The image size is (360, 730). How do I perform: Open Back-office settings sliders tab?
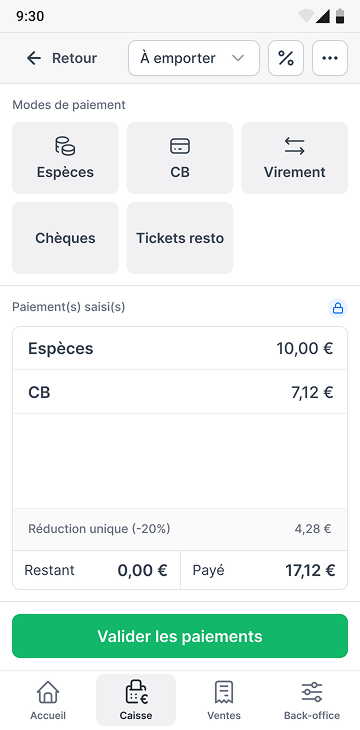[312, 699]
